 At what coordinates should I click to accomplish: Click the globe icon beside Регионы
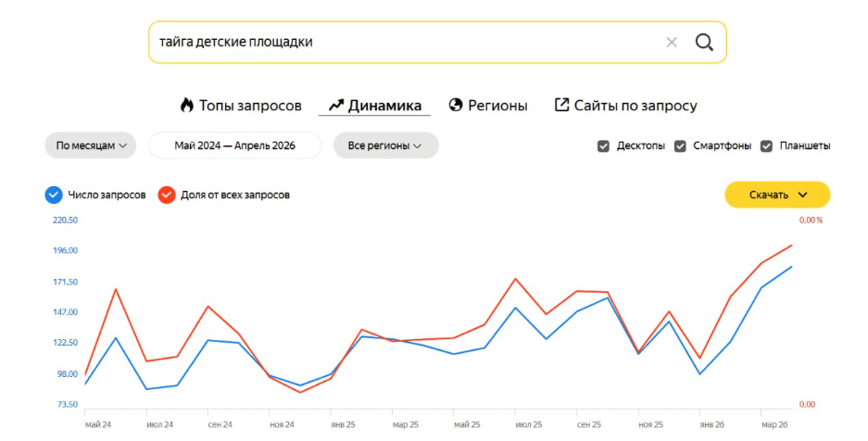click(456, 105)
